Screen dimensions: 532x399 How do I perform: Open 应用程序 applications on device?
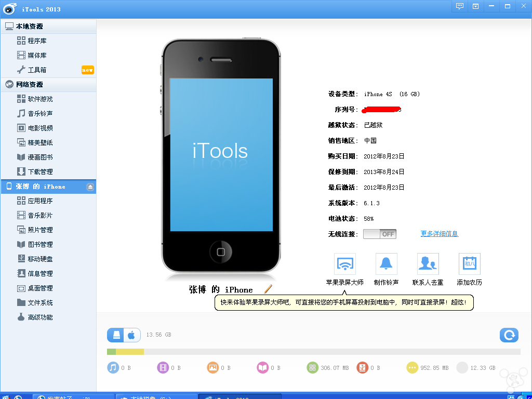(48, 201)
